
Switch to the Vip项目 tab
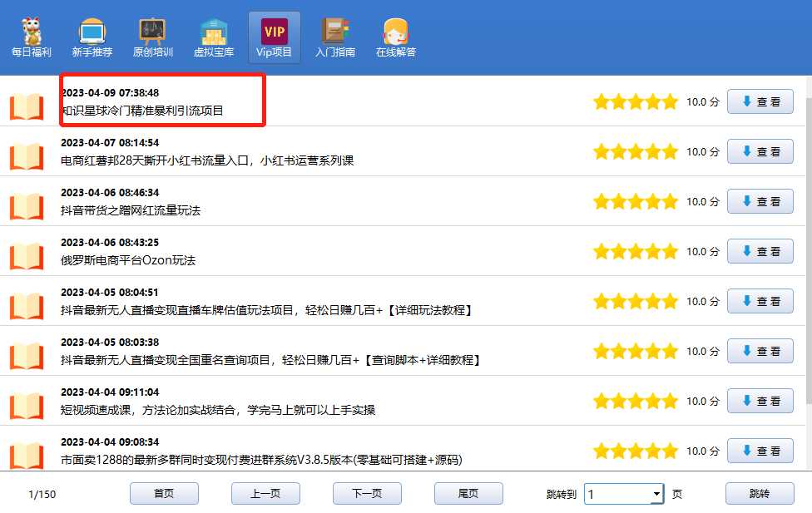[274, 37]
